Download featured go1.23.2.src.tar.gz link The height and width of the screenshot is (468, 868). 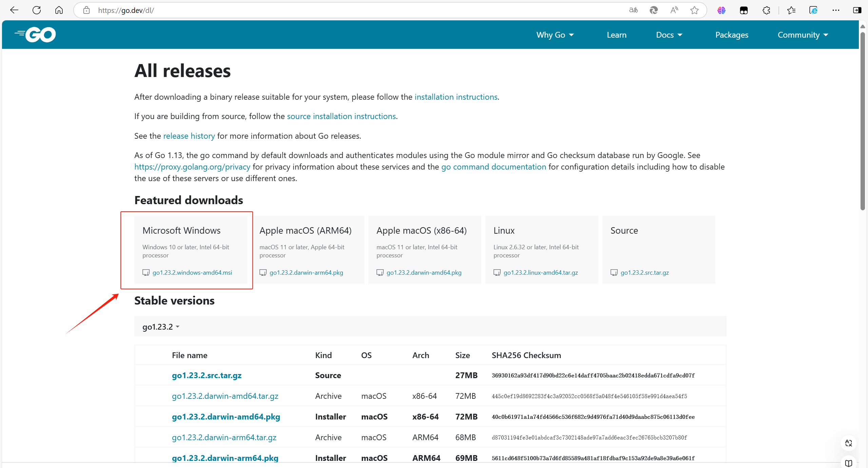click(644, 273)
